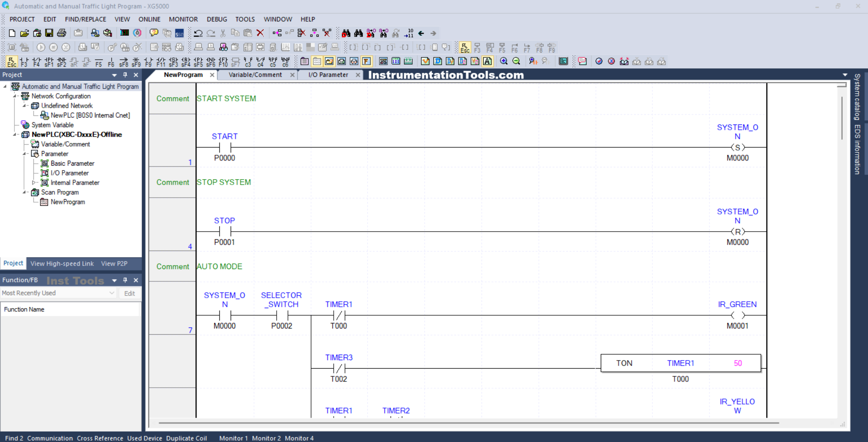
Task: Insert normally open contact F3
Action: pos(24,62)
